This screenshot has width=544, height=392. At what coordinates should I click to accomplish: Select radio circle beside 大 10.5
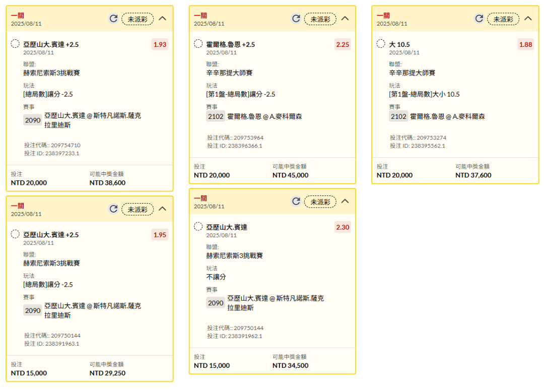(x=381, y=44)
